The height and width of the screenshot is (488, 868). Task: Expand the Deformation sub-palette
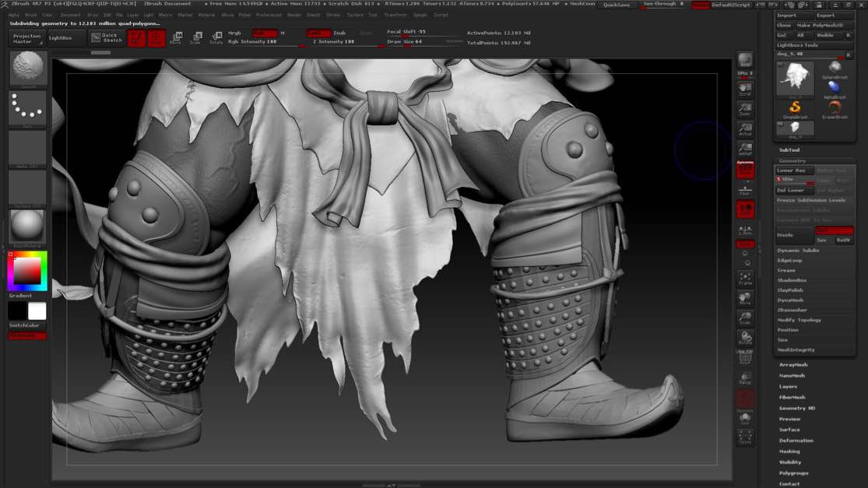click(796, 441)
